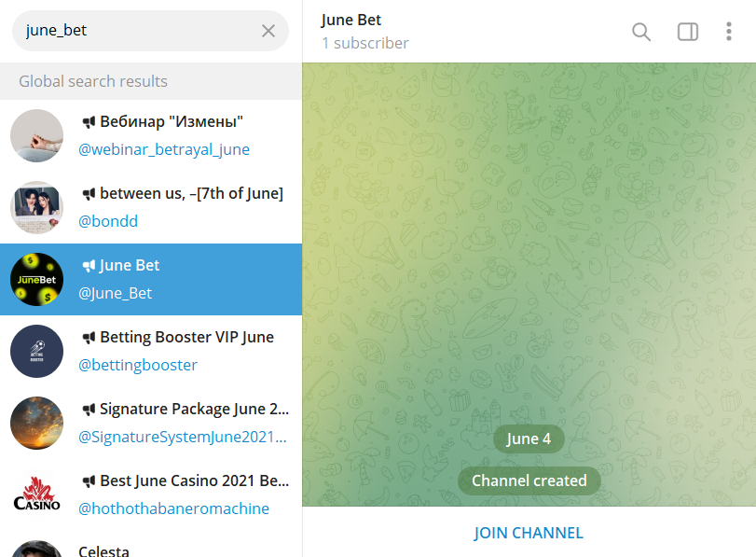756x557 pixels.
Task: Open Betting Booster VIP June channel
Action: [151, 352]
